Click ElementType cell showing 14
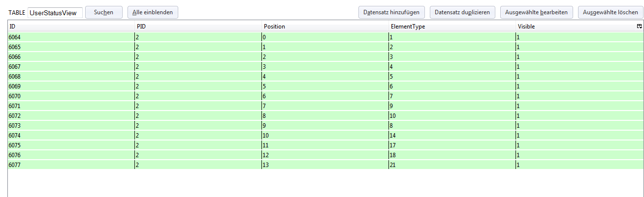Screen dimensions: 644x197 pos(452,135)
